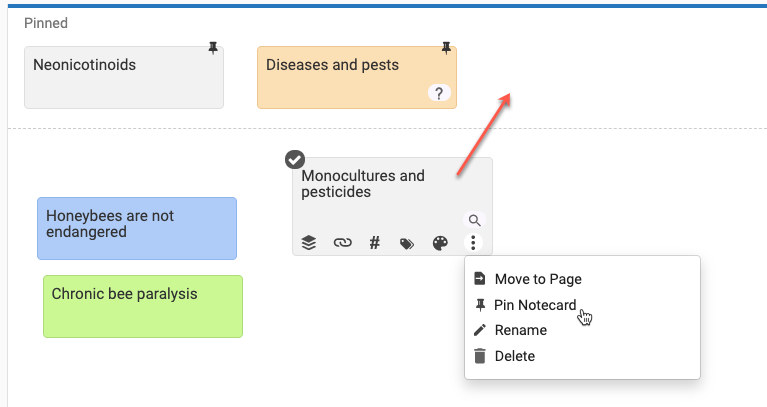Choose Rename from the context menu

520,330
